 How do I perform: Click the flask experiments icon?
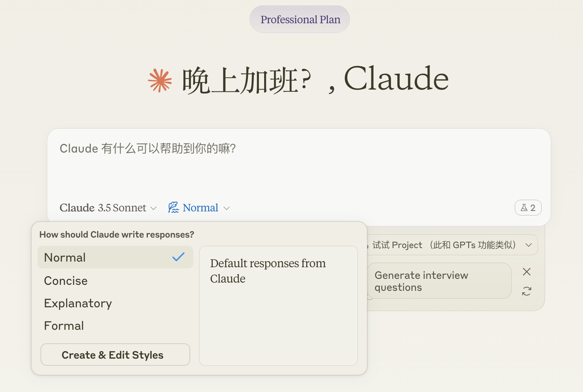coord(524,208)
